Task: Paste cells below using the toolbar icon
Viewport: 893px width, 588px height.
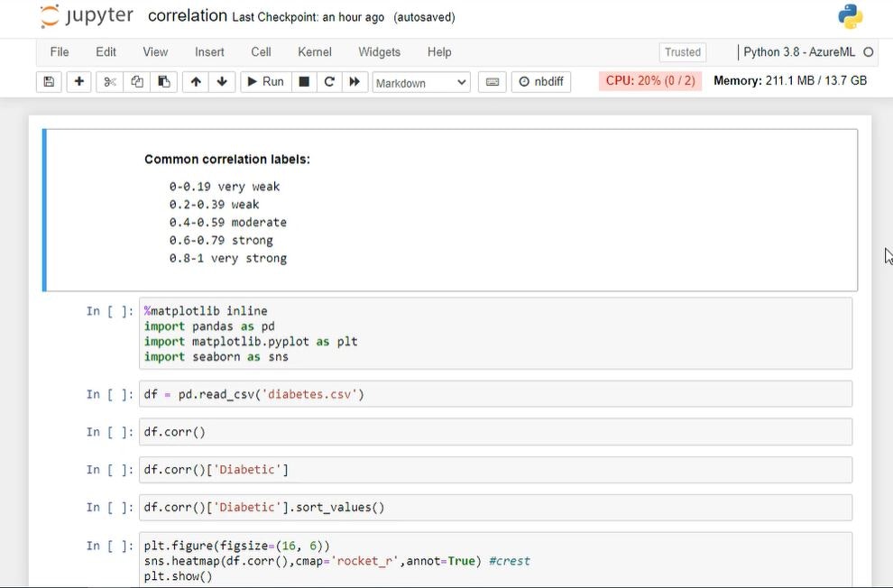Action: 163,82
